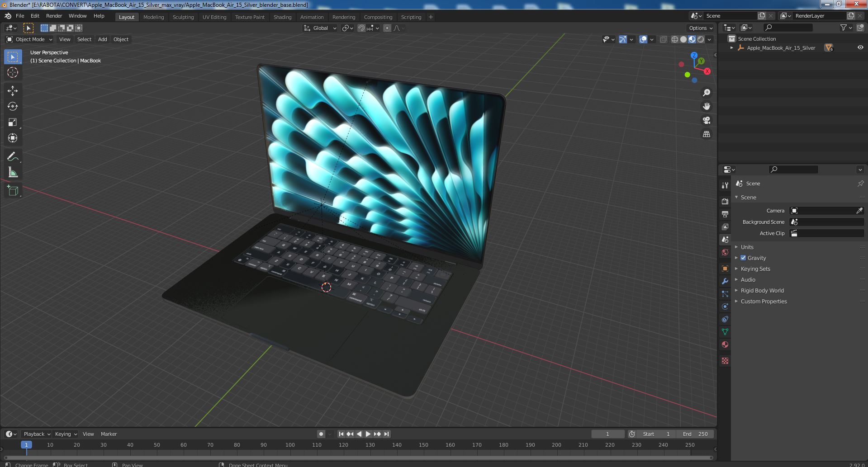Screen dimensions: 868x467
Task: Open the Modifier properties tab
Action: pyautogui.click(x=725, y=281)
